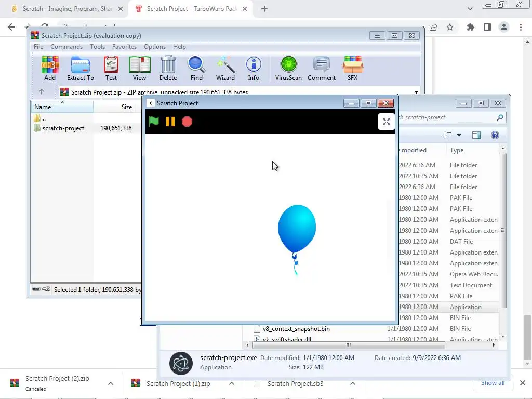Open the Tools menu in WinRAR

click(x=97, y=46)
